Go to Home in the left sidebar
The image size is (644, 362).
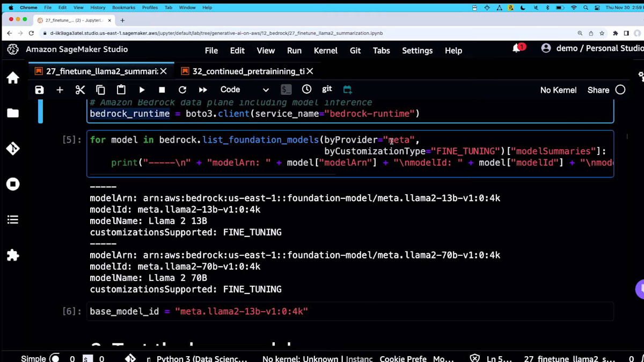13,78
